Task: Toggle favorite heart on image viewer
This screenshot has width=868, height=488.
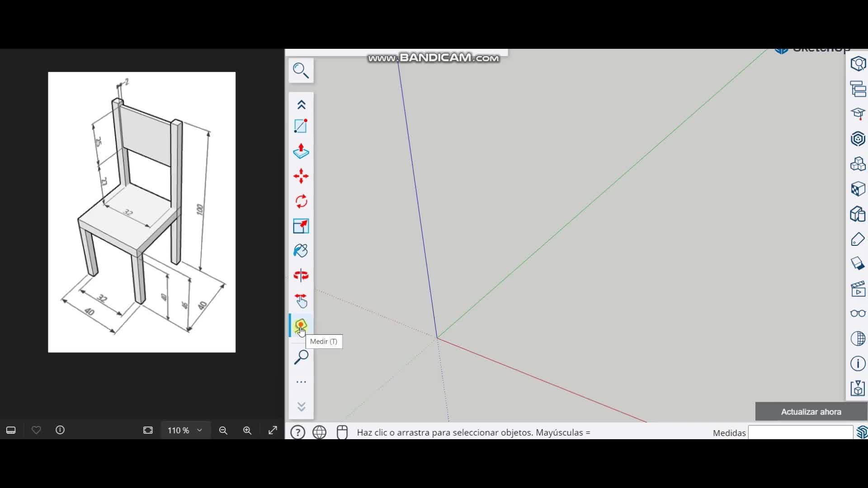Action: coord(36,430)
